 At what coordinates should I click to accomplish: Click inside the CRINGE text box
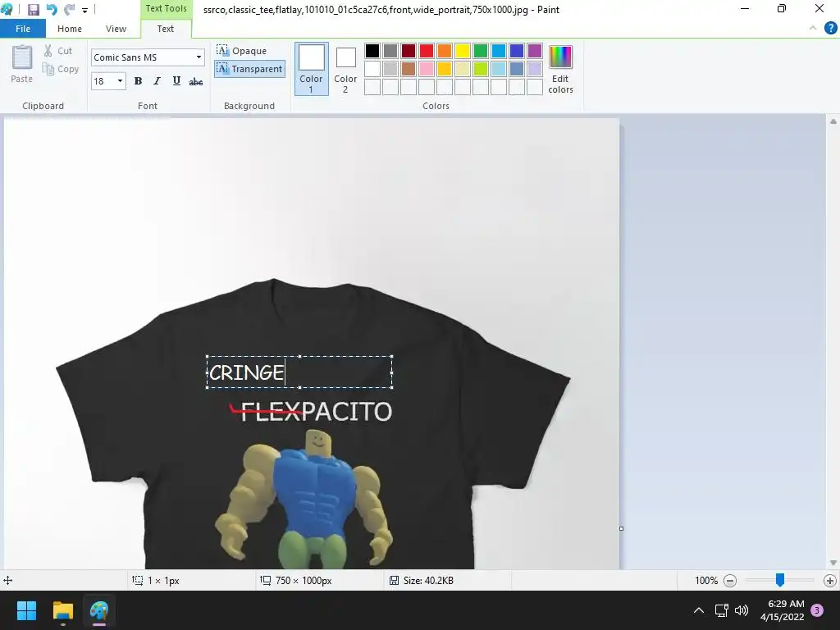point(299,372)
